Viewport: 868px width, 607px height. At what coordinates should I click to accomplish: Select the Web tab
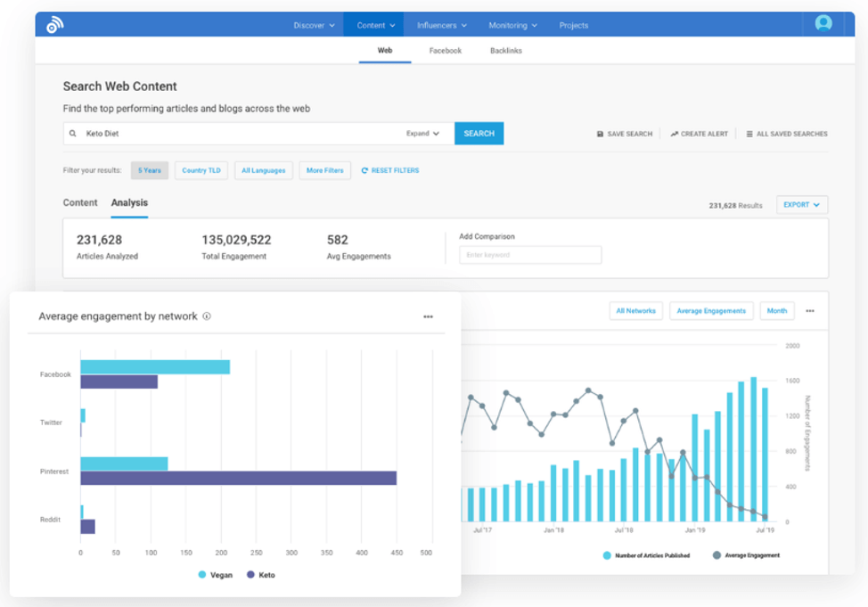pos(385,51)
